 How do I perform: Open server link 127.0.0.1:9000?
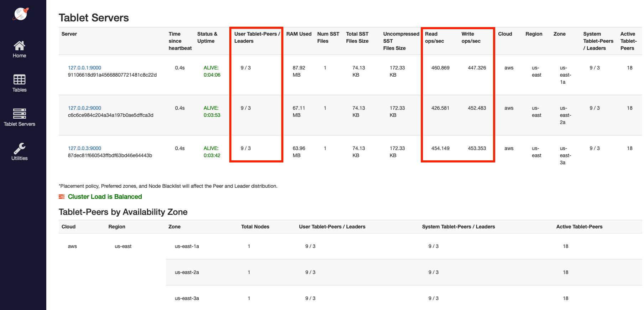84,68
